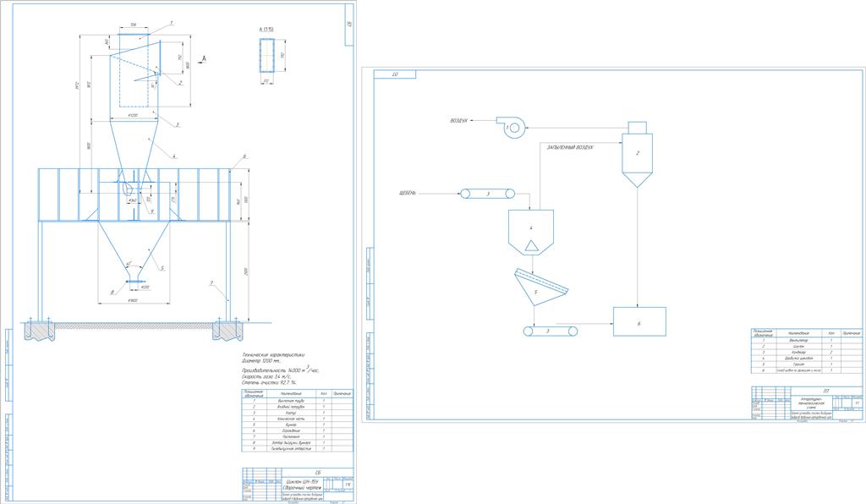Select the storage rectangle numbered 6
This screenshot has height=504, width=866.
tap(639, 322)
